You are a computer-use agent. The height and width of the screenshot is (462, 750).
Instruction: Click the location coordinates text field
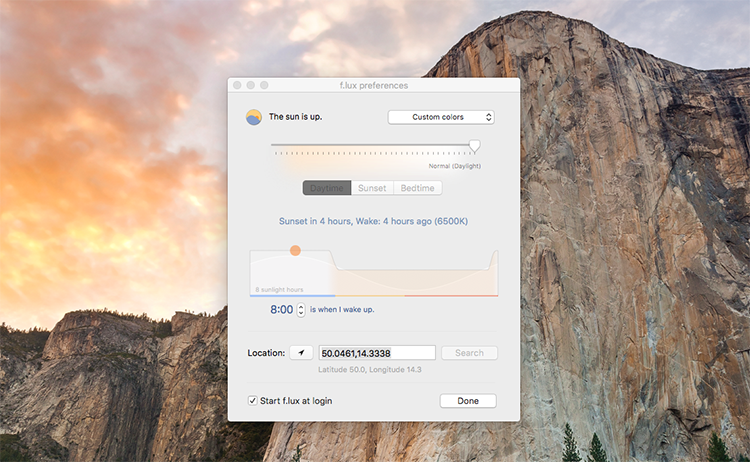(377, 353)
